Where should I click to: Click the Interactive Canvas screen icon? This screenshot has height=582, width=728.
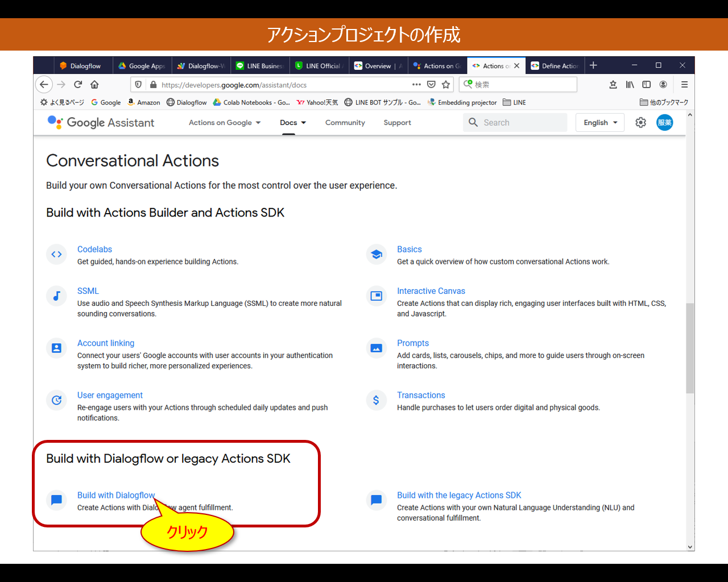click(376, 296)
